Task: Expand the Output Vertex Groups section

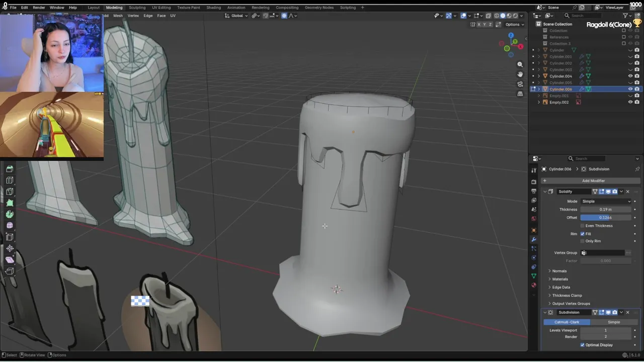Action: click(x=571, y=303)
